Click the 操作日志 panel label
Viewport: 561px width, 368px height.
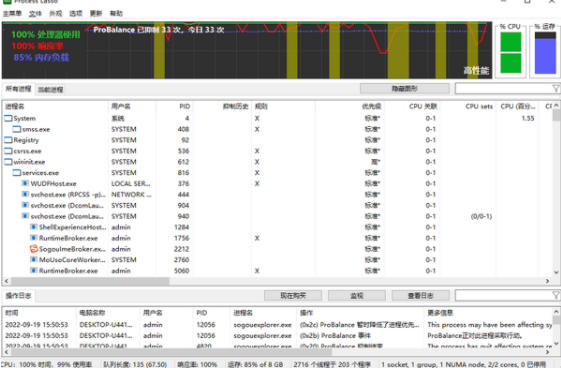tap(18, 295)
